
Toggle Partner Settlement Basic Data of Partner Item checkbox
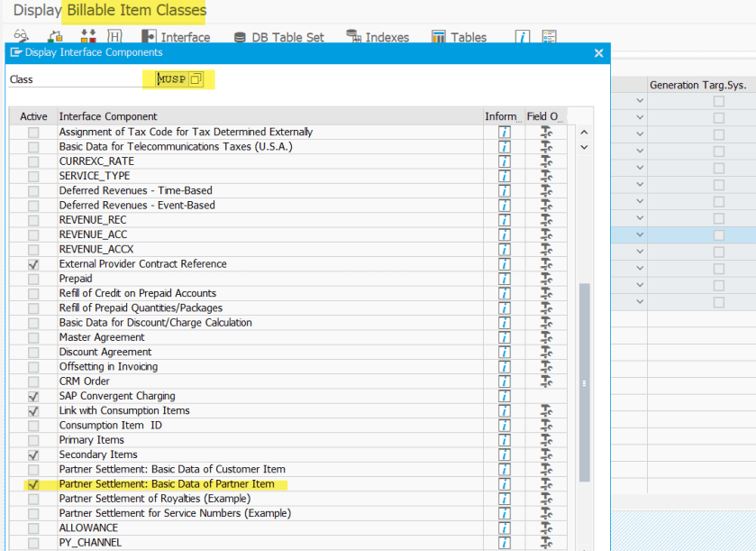pos(33,484)
